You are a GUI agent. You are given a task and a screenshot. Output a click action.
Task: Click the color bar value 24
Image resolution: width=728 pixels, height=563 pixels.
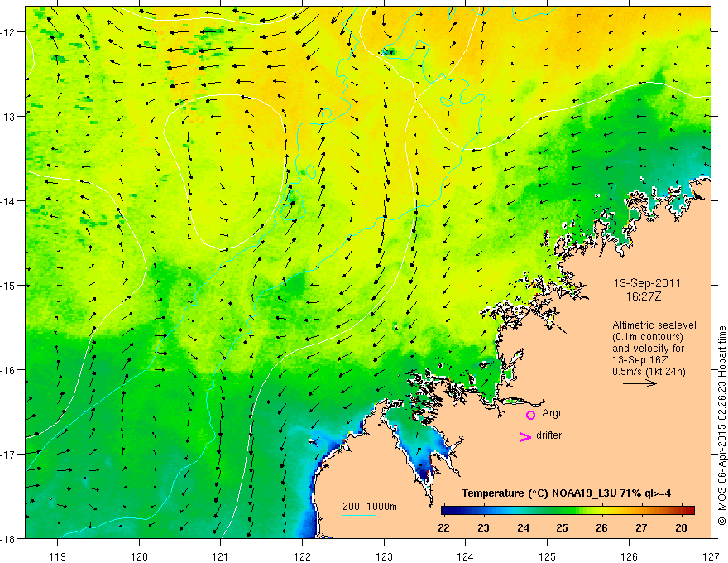coord(523,527)
